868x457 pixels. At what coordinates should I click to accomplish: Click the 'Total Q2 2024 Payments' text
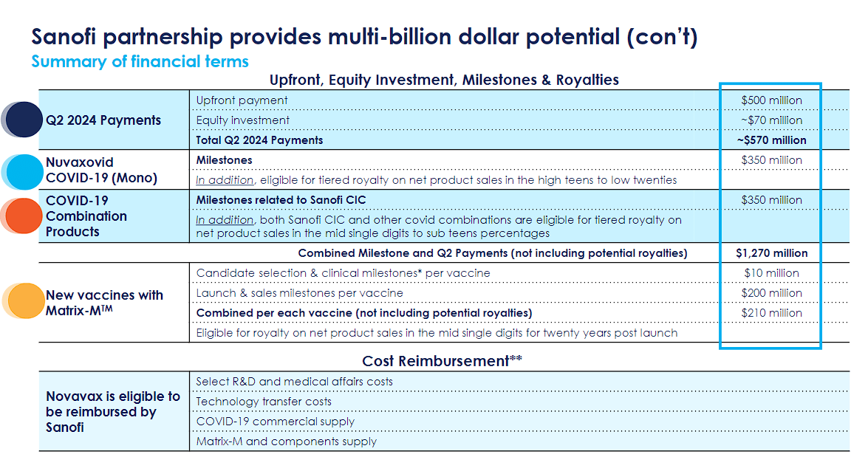(x=259, y=140)
